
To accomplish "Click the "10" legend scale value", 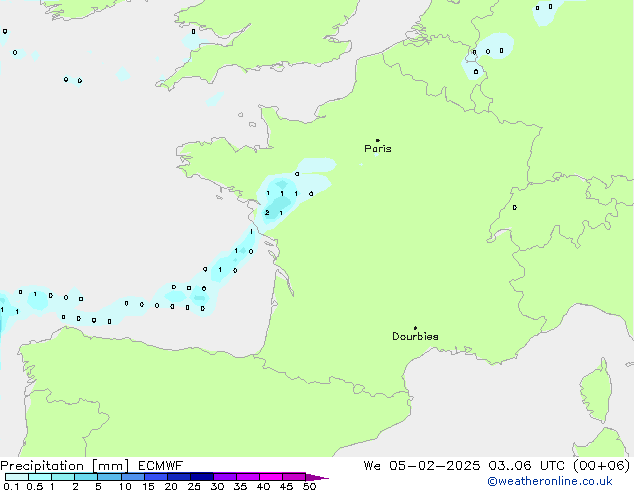I will 125,486.
